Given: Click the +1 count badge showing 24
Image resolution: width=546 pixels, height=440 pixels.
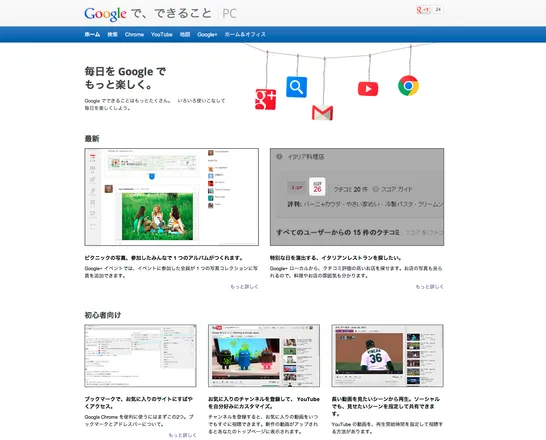Looking at the screenshot, I should [x=438, y=9].
